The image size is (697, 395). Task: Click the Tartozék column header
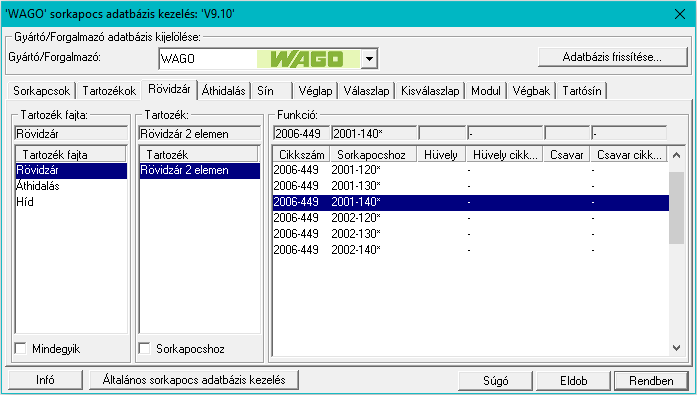tap(199, 155)
